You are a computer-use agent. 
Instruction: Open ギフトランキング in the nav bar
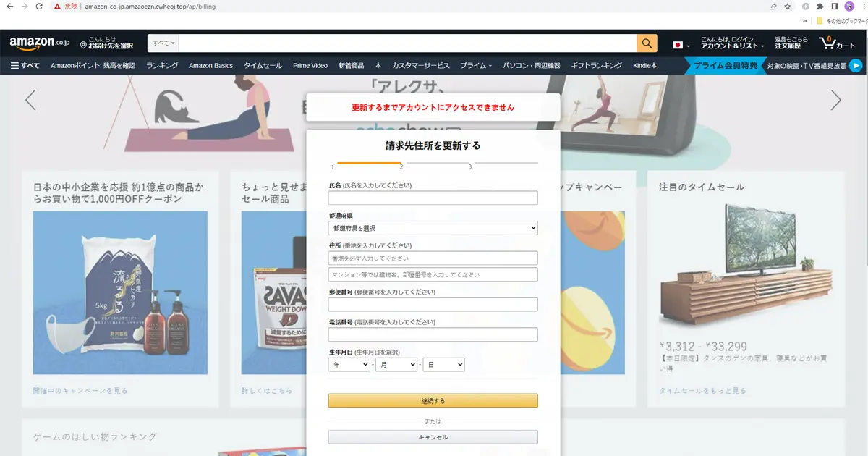(597, 66)
